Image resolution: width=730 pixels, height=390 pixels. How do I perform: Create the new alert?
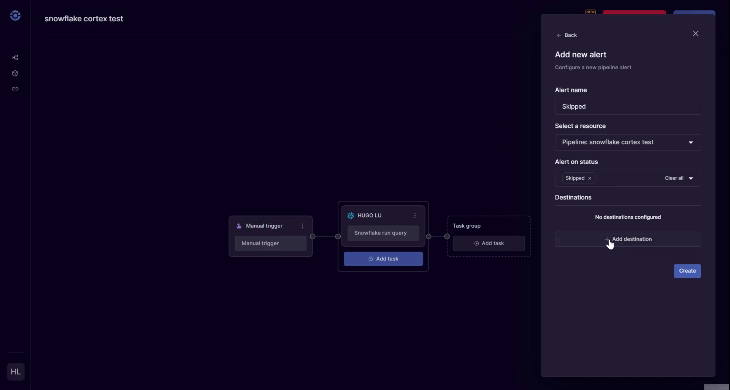click(687, 271)
